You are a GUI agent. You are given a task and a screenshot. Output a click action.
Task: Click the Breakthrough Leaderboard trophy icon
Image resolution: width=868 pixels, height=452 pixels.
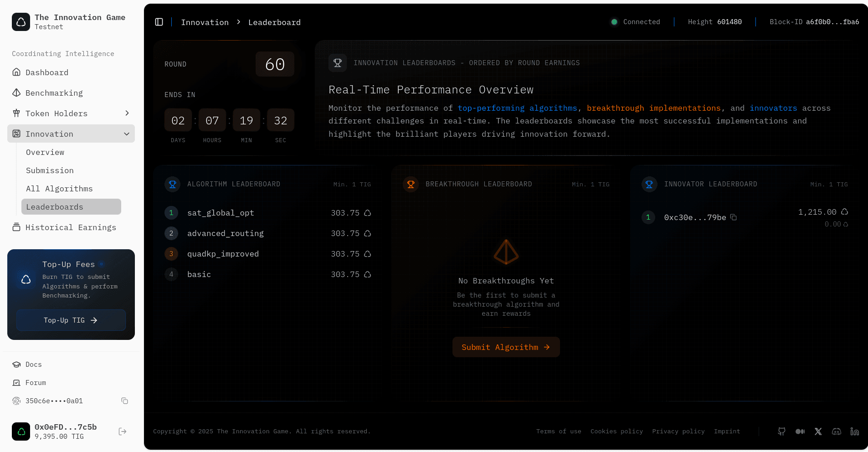411,184
